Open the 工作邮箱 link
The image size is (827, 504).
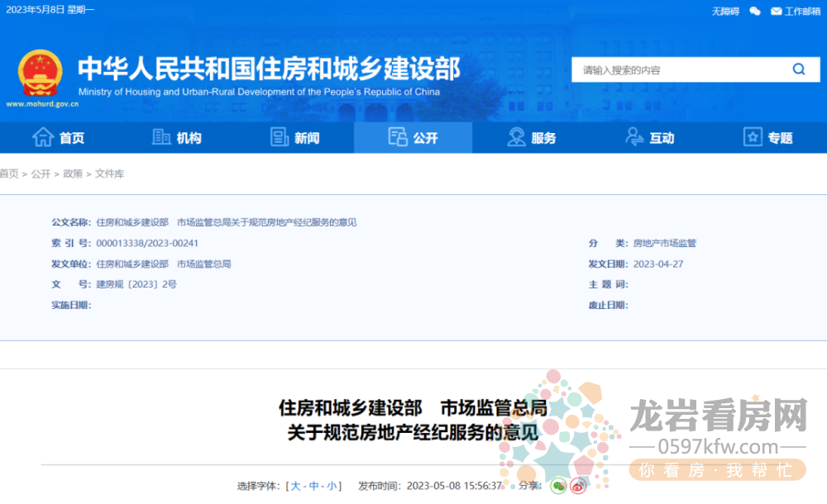point(802,11)
